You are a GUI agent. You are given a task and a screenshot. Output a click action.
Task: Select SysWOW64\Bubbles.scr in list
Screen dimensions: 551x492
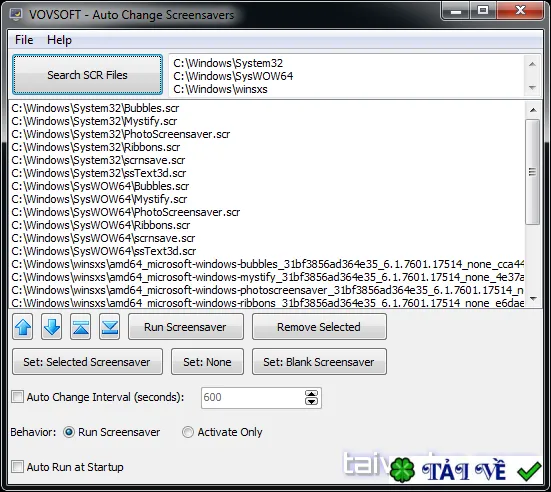click(x=100, y=186)
